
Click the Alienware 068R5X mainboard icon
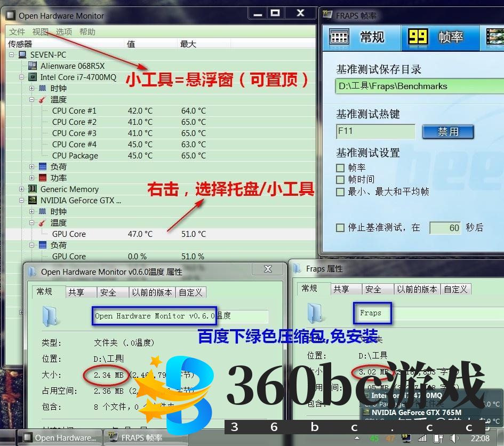[x=33, y=66]
